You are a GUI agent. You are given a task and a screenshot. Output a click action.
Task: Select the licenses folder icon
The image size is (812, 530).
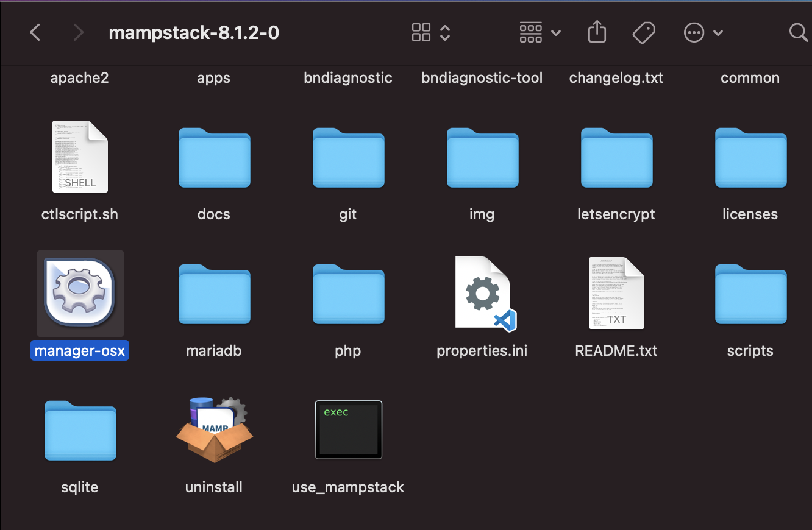[x=750, y=158]
